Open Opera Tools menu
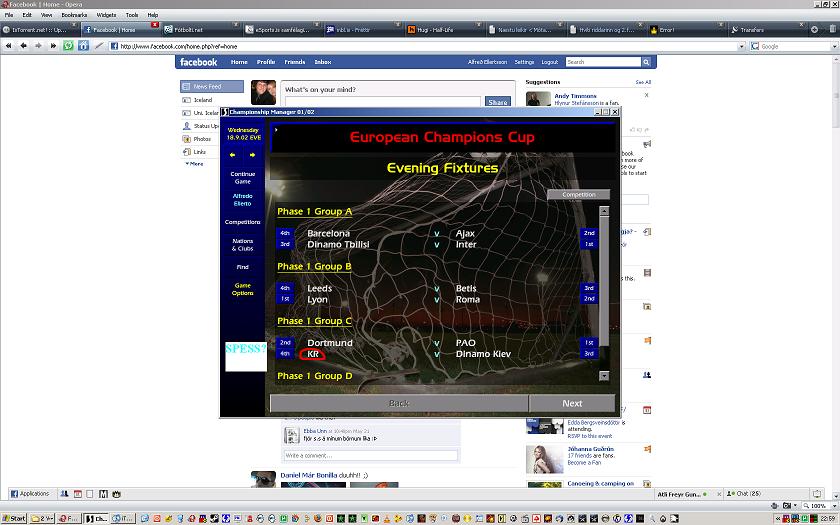This screenshot has height=525, width=840. pyautogui.click(x=132, y=15)
